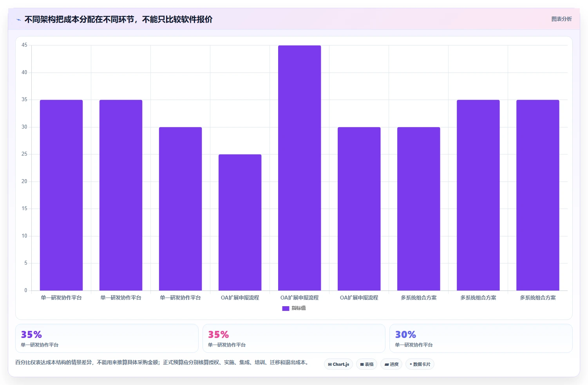Click the y-axis tick label 20
The image size is (588, 385).
24,182
